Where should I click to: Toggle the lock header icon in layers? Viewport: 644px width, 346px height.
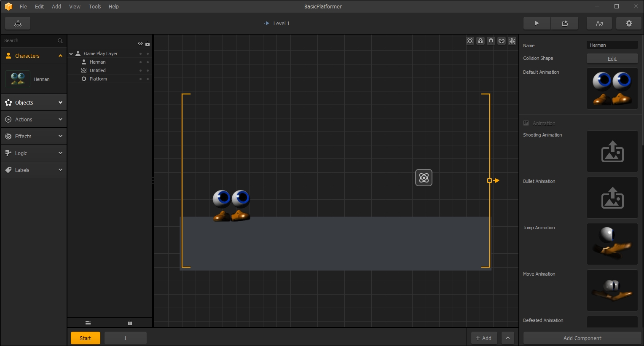148,43
